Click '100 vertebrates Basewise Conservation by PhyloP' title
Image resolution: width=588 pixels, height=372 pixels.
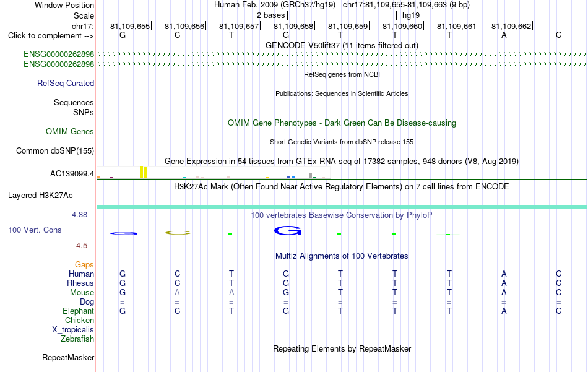click(x=342, y=215)
